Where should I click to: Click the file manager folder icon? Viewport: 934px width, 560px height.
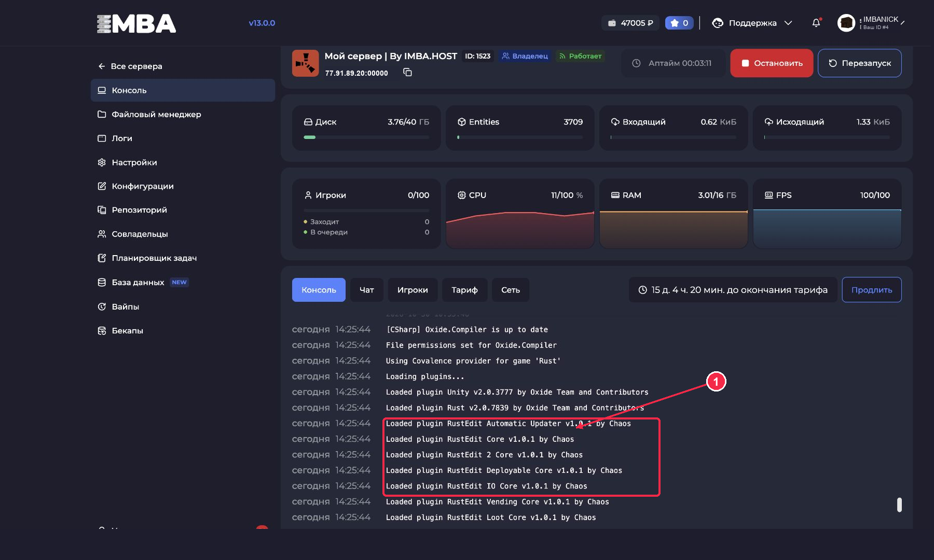pyautogui.click(x=102, y=114)
